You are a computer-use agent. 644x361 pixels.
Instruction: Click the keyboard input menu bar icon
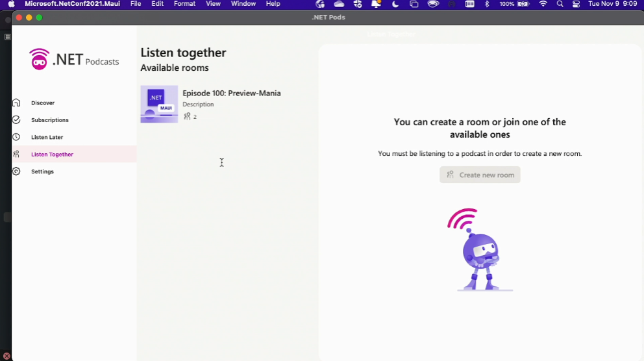[469, 4]
